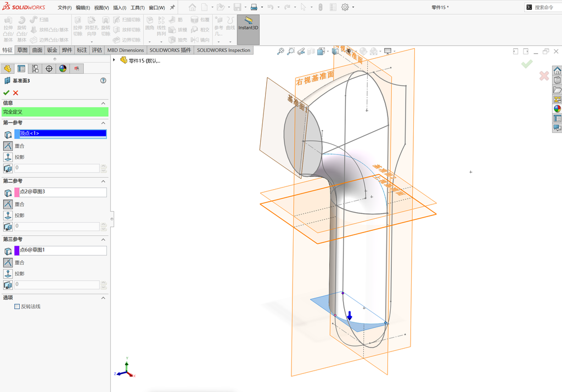Open the view settings monitor icon
The height and width of the screenshot is (392, 562).
point(387,52)
